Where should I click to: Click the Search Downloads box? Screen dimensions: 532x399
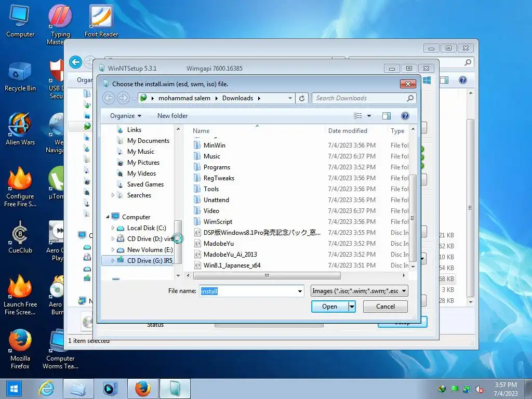[x=360, y=98]
